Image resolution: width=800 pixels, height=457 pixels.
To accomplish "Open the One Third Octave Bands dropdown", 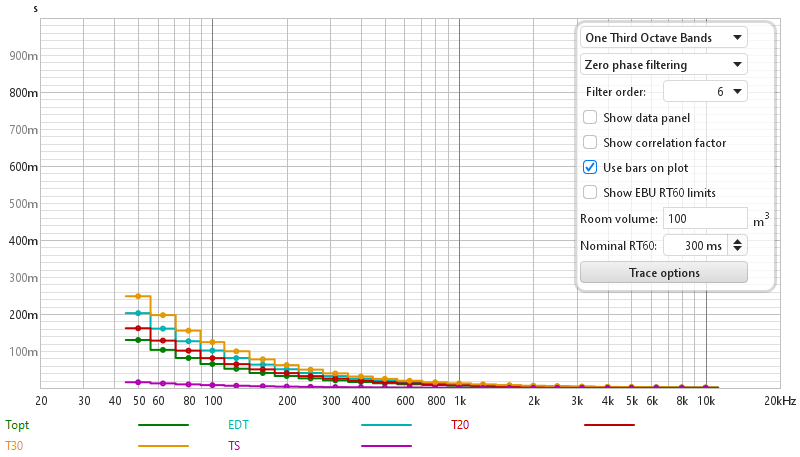I will (x=663, y=38).
